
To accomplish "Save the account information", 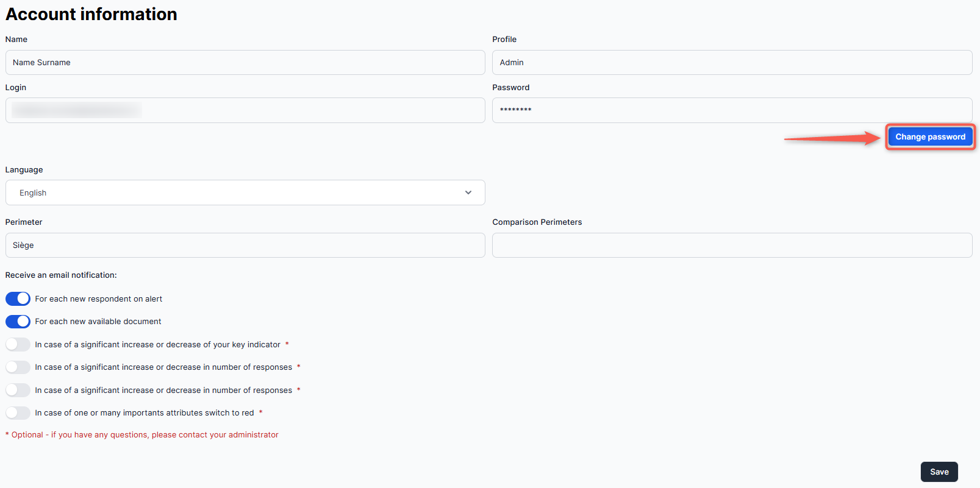I will click(939, 472).
